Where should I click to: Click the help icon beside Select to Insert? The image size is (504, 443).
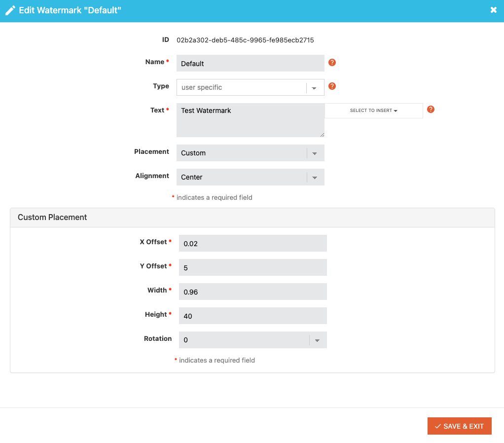click(431, 110)
